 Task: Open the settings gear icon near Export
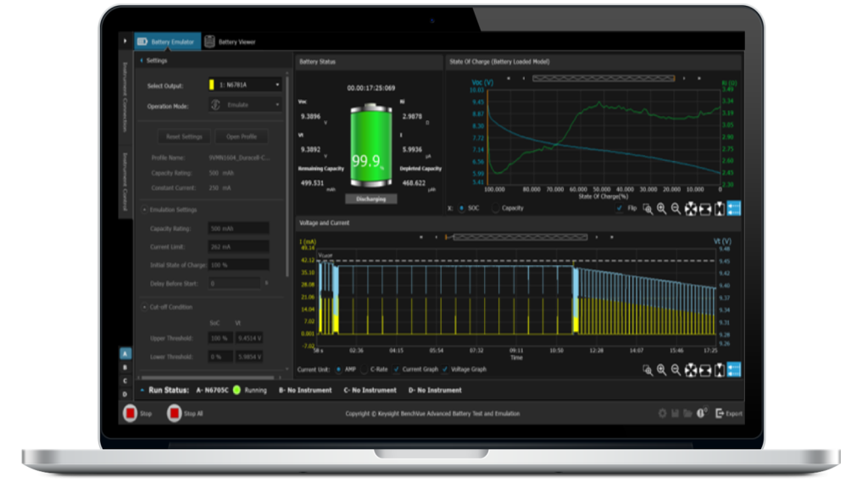662,413
